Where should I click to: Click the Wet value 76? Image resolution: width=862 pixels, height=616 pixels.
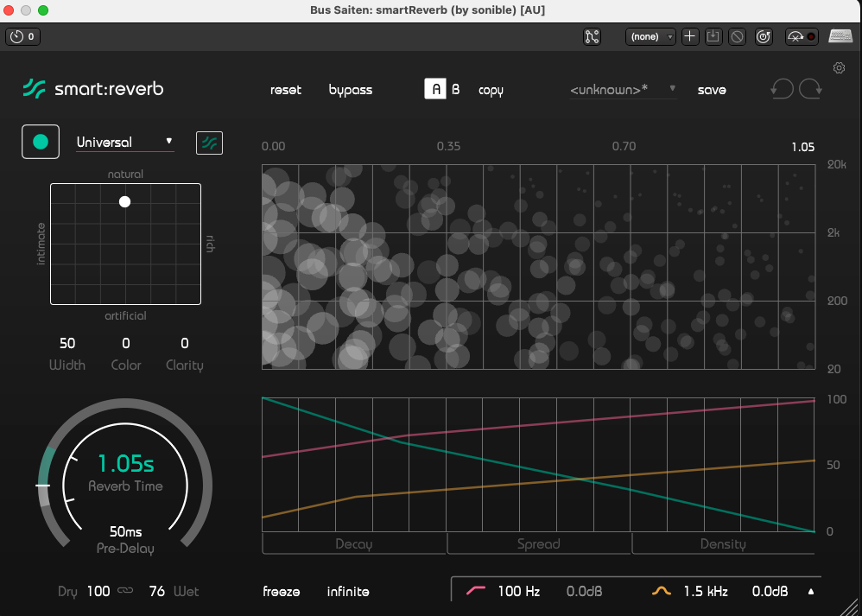[156, 591]
